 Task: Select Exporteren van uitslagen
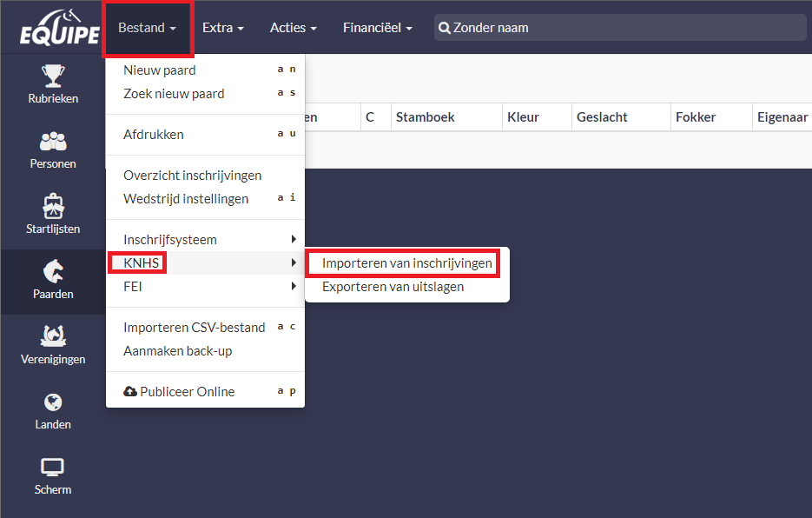click(393, 286)
